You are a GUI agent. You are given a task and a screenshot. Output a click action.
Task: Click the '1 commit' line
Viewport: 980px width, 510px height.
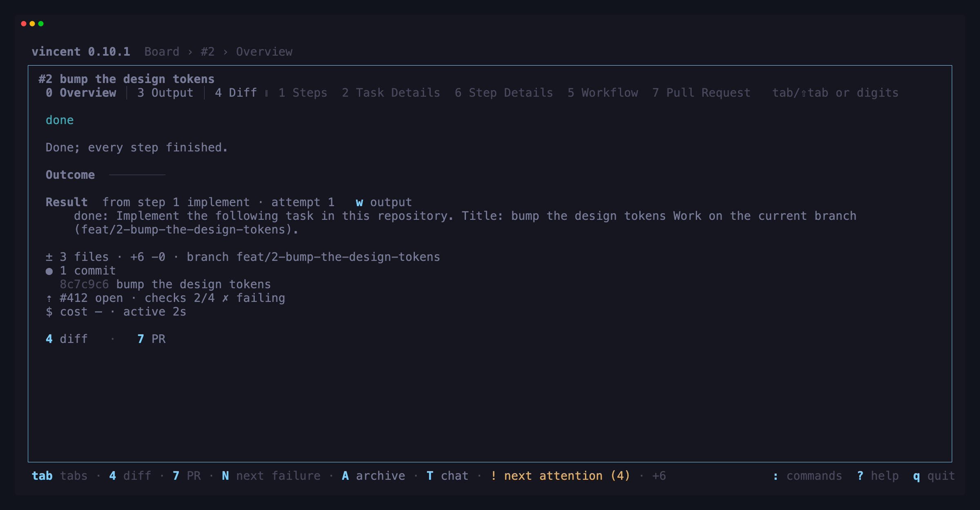pyautogui.click(x=80, y=271)
